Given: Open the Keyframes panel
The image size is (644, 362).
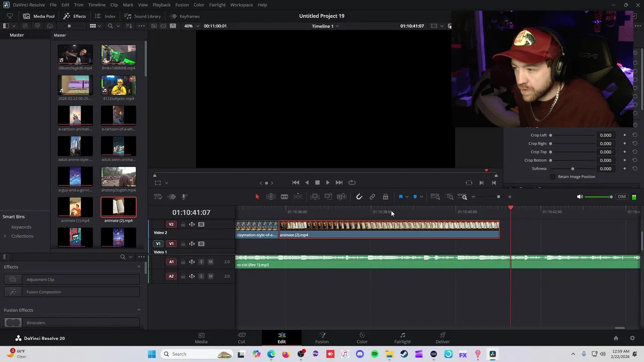Looking at the screenshot, I should click(185, 16).
